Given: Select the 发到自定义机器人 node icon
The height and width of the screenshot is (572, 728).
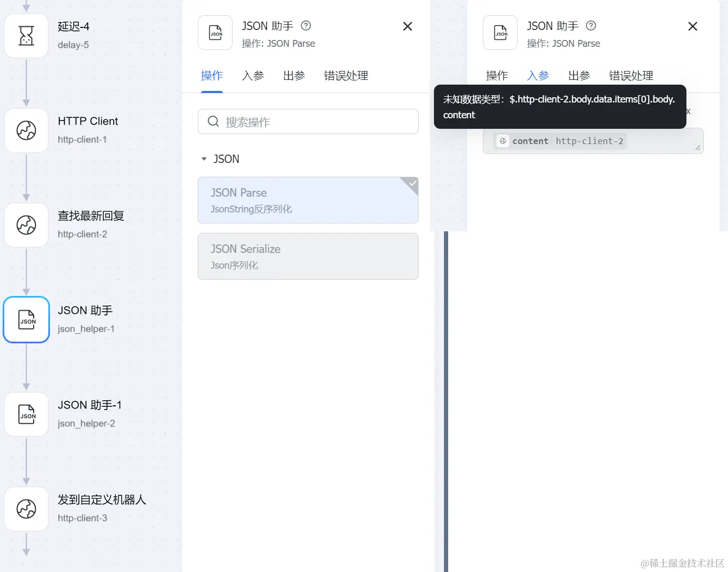Looking at the screenshot, I should coord(26,509).
